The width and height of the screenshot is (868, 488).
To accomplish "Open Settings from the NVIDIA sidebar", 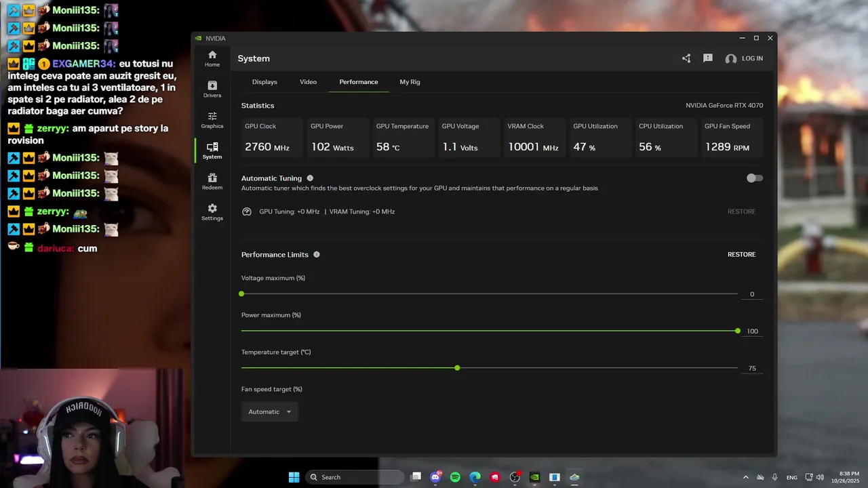I will click(212, 212).
